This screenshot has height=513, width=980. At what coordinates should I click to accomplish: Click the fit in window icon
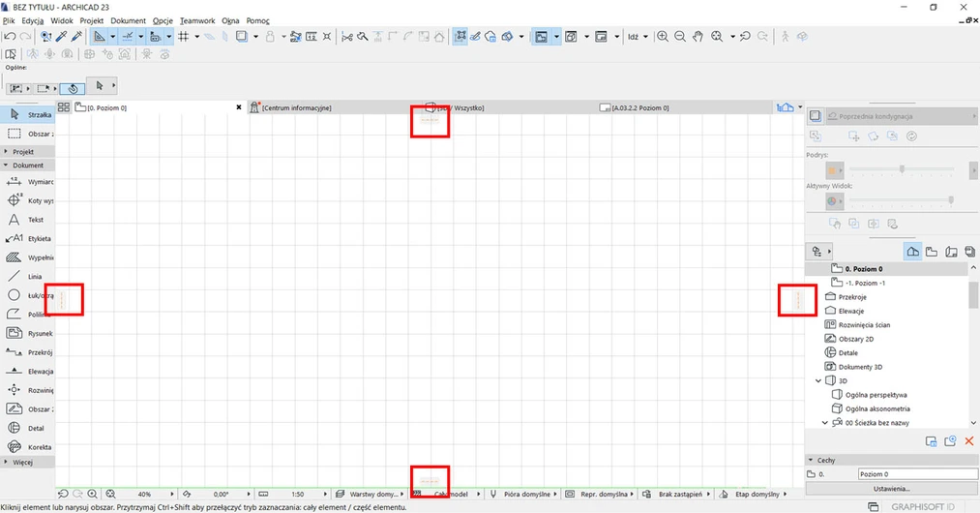717,36
